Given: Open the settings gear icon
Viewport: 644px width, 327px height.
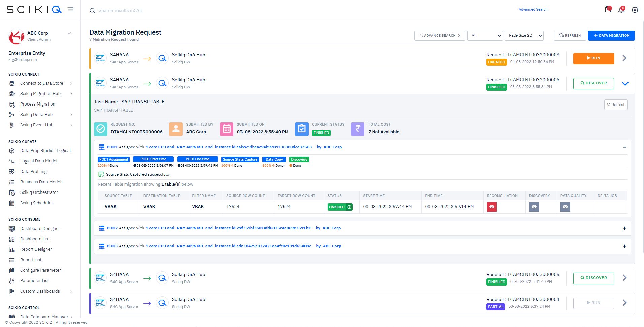Looking at the screenshot, I should pyautogui.click(x=635, y=10).
